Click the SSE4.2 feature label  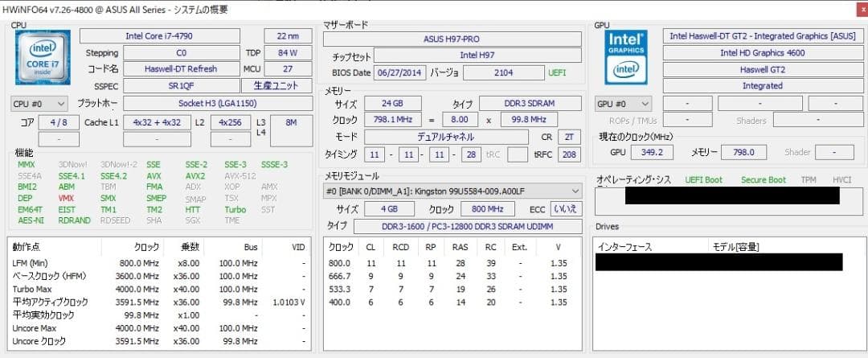click(x=113, y=175)
